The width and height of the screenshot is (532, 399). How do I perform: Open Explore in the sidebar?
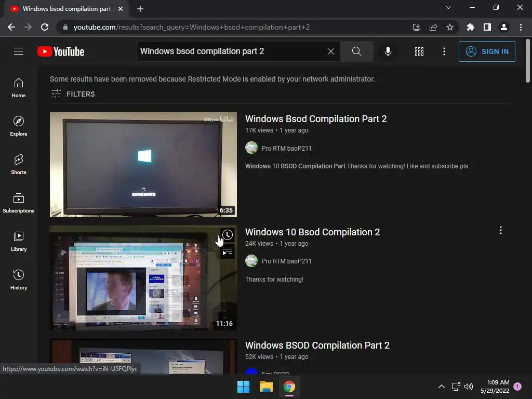(19, 126)
